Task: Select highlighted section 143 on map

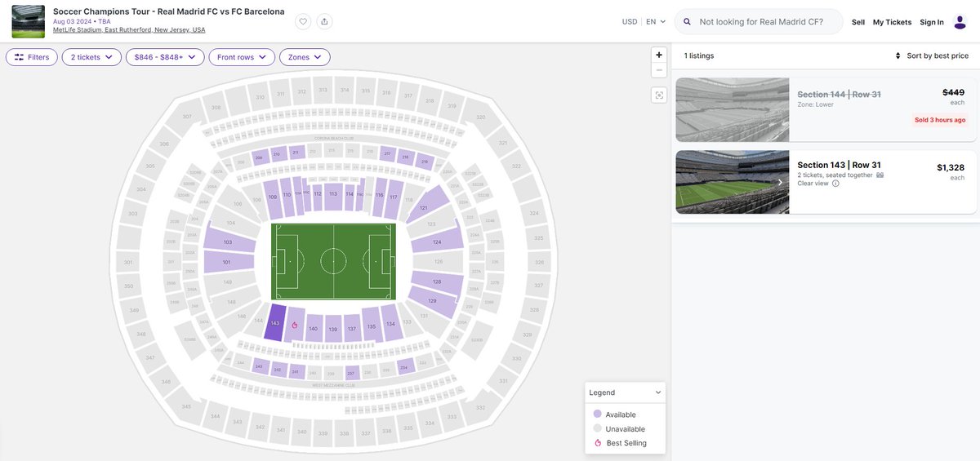Action: (274, 323)
